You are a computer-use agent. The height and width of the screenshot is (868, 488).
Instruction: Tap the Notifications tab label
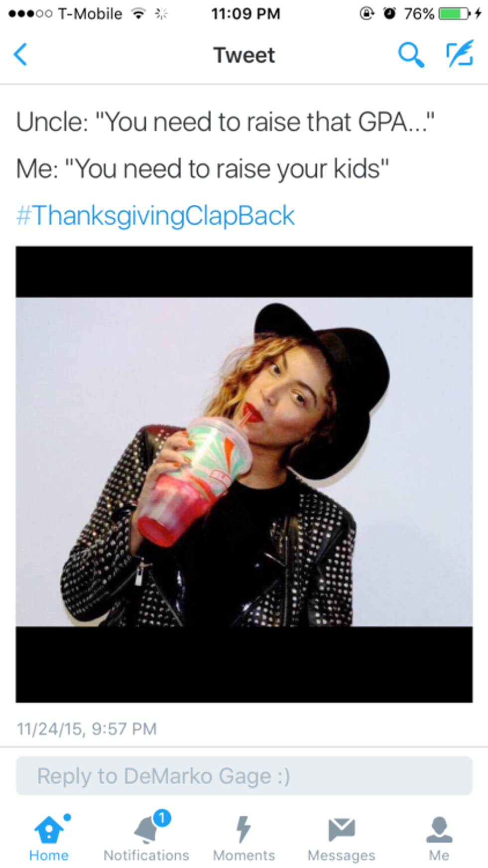(146, 856)
